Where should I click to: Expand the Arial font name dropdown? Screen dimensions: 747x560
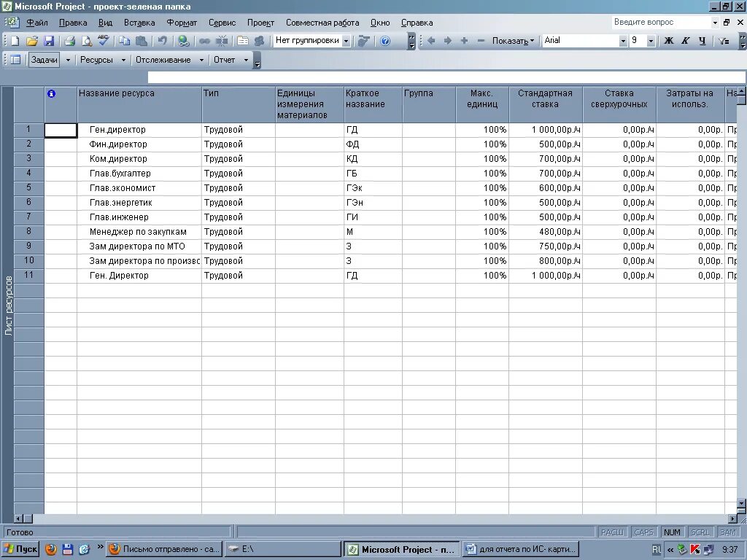[x=623, y=41]
